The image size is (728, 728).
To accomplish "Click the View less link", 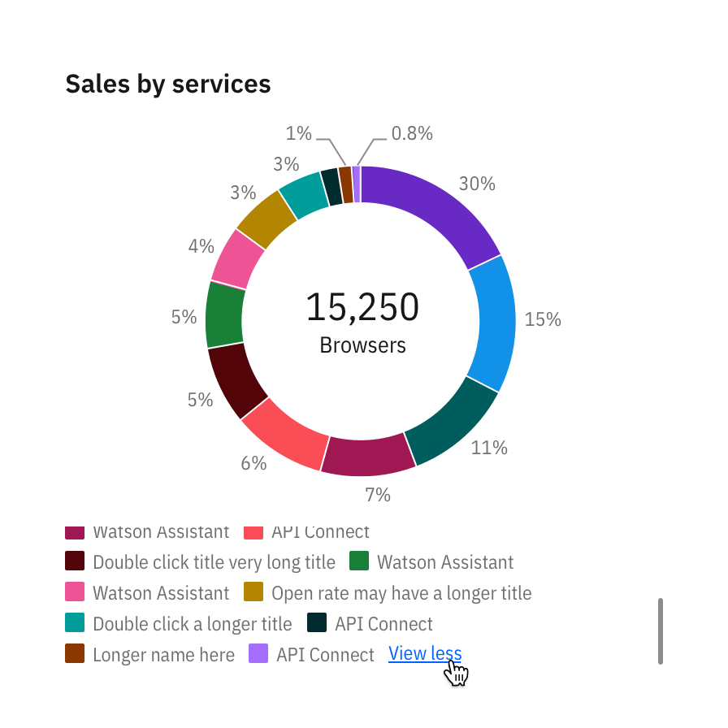I will [425, 654].
